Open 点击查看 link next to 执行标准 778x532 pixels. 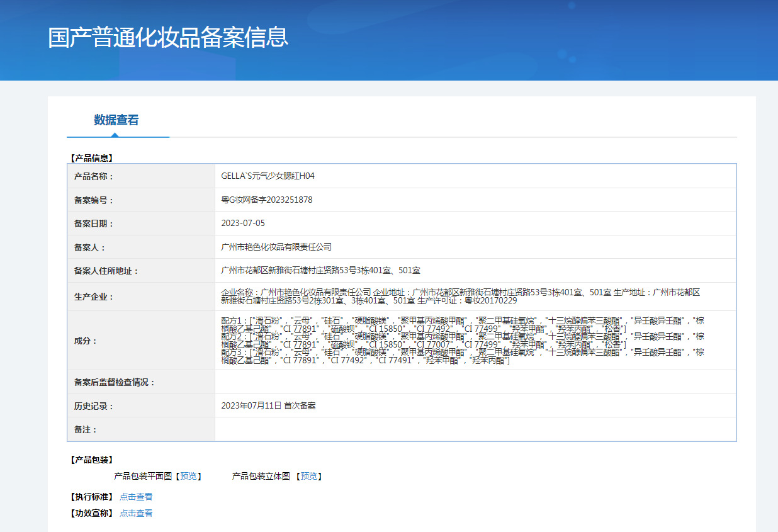coord(136,497)
